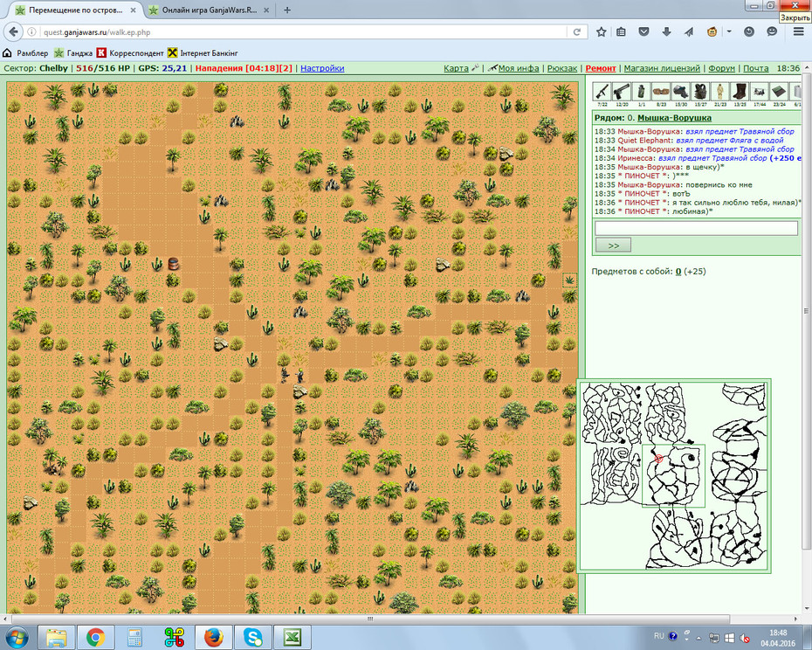This screenshot has height=650, width=812.
Task: Open the Форум link
Action: pos(721,68)
